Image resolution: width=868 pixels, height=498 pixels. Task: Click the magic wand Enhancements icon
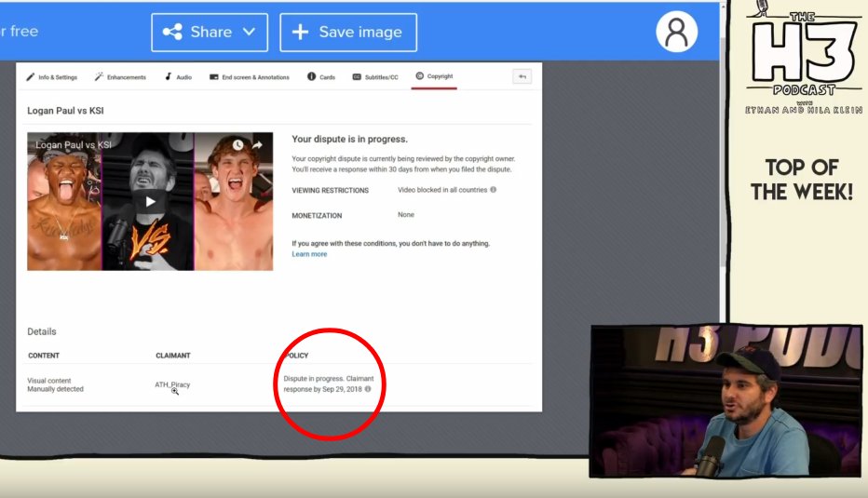click(99, 76)
